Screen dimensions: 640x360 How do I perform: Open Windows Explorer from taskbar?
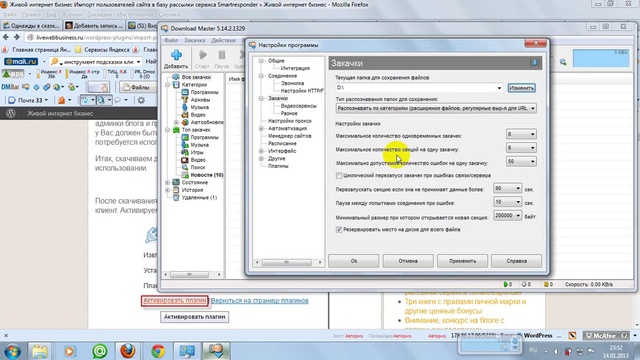coord(40,351)
